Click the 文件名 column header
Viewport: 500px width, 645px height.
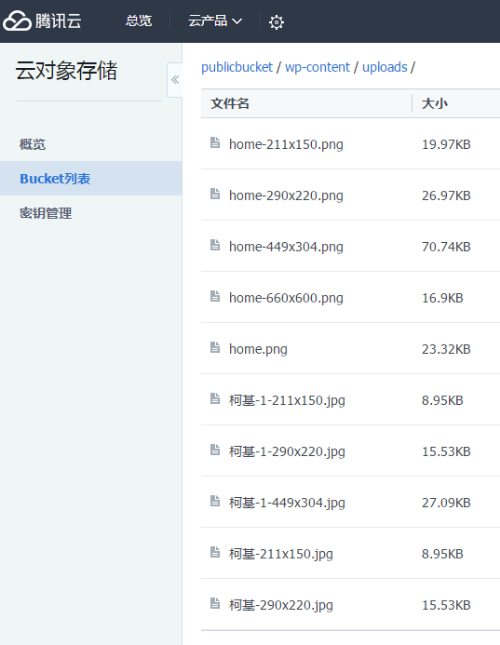pyautogui.click(x=230, y=103)
